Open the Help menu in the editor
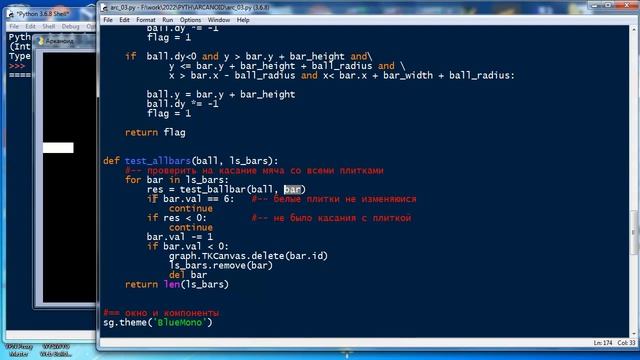This screenshot has width=640, height=360. (243, 20)
